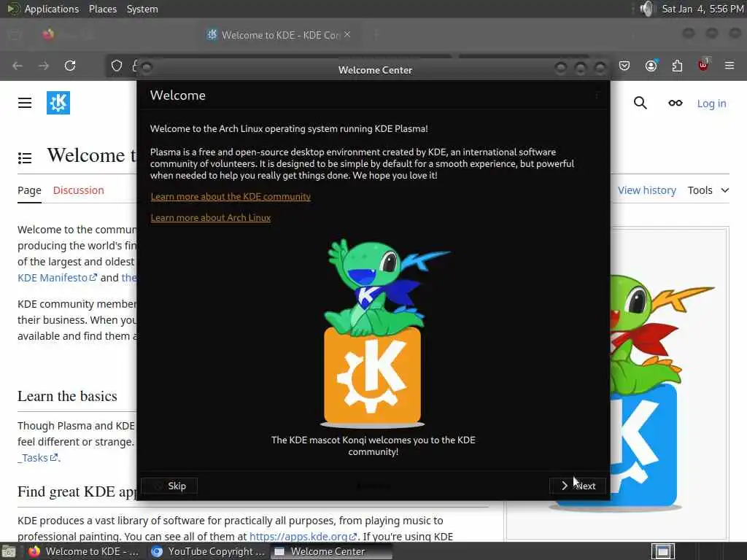Open System menu in top panel
This screenshot has width=747, height=560.
tap(142, 9)
